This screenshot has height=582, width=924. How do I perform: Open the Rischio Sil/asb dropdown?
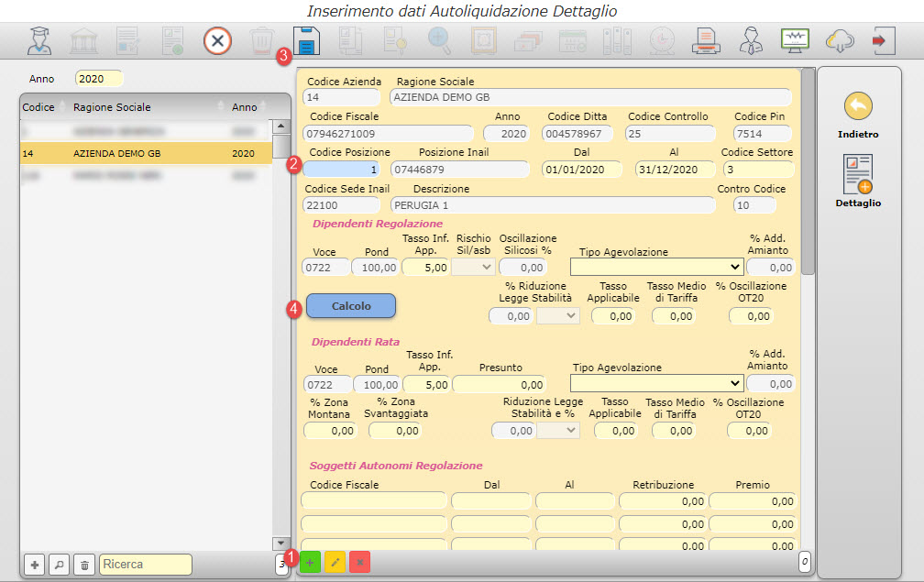473,268
